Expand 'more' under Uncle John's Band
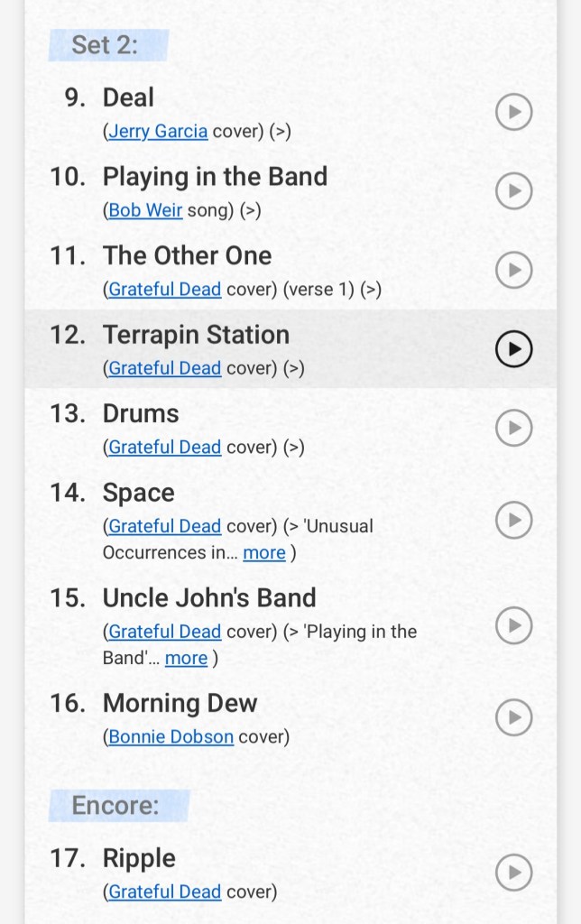The height and width of the screenshot is (924, 581). point(186,659)
